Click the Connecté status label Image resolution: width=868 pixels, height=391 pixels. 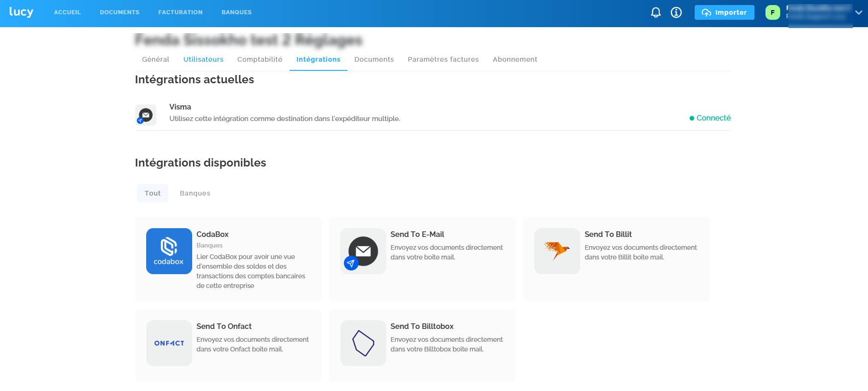tap(710, 118)
